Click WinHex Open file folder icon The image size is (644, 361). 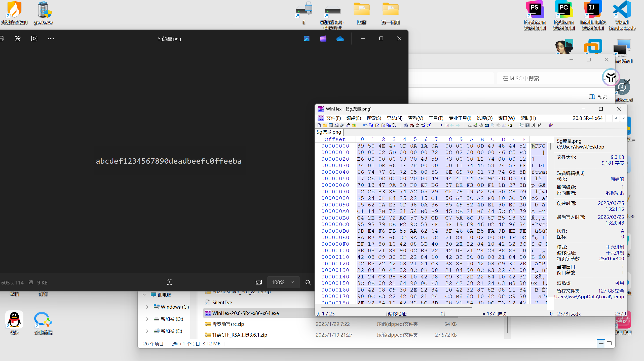point(325,125)
